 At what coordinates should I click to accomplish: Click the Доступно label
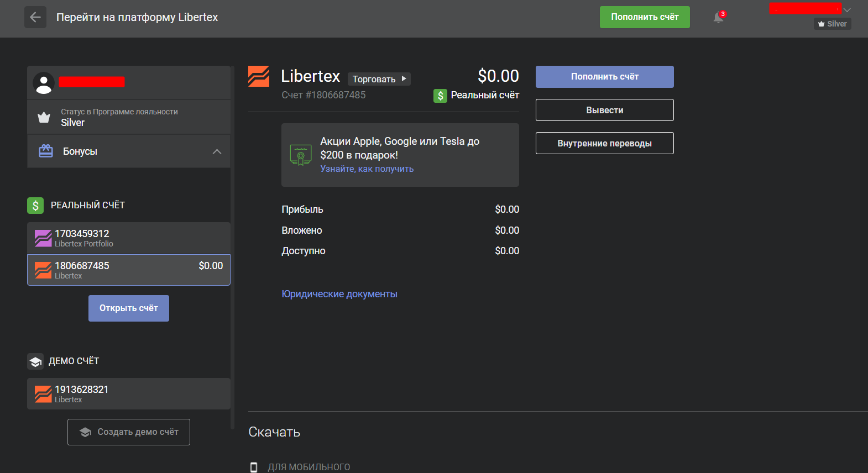point(304,251)
